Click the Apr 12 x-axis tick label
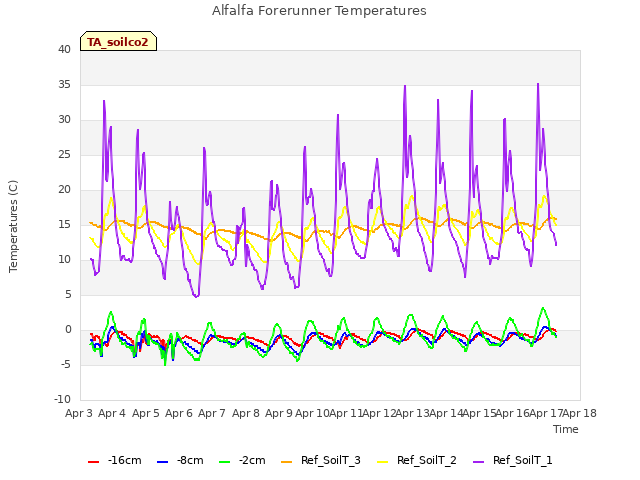Viewport: 640px width, 480px height. coord(379,413)
